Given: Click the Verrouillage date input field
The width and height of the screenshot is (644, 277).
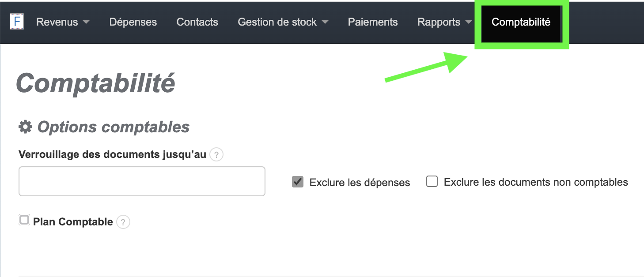Looking at the screenshot, I should tap(141, 181).
